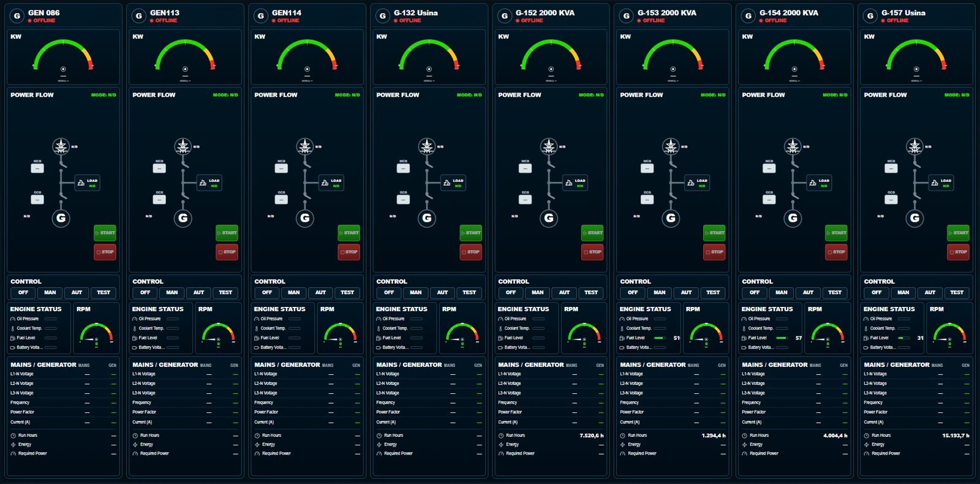
Task: Toggle the MCB breaker in GEN 086 diagram
Action: [37, 168]
